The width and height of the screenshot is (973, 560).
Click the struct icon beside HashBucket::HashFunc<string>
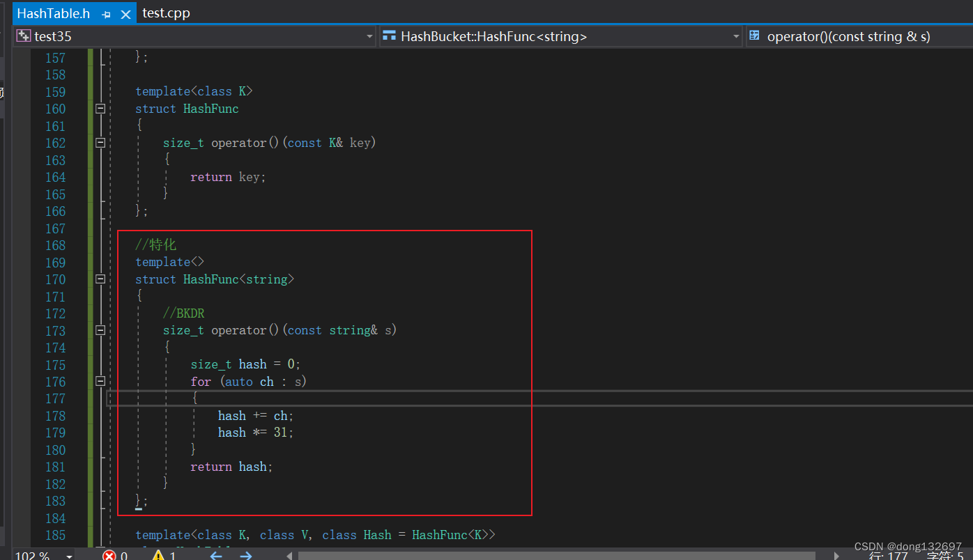click(389, 36)
